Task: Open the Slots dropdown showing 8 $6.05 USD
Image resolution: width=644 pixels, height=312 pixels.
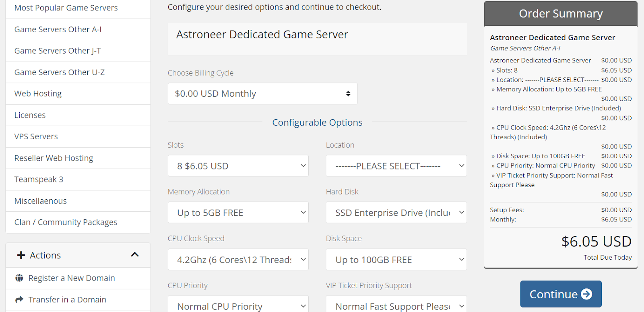Action: 238,166
